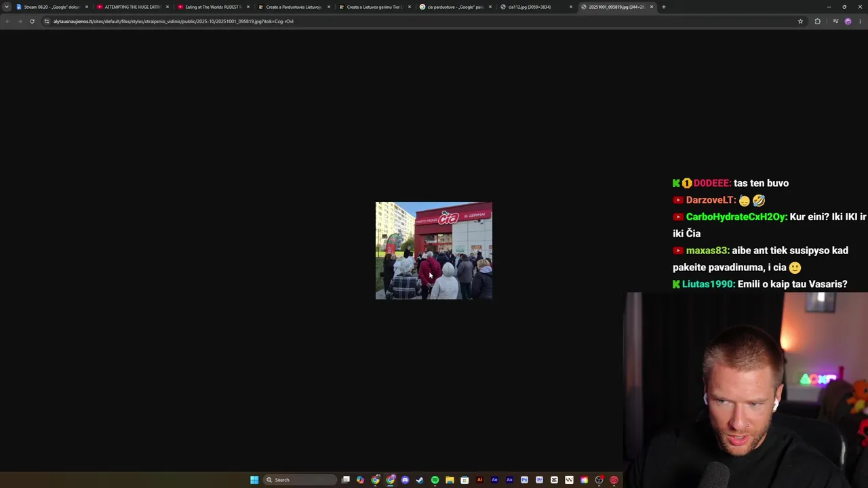Click the browser forward arrow

coord(20,21)
